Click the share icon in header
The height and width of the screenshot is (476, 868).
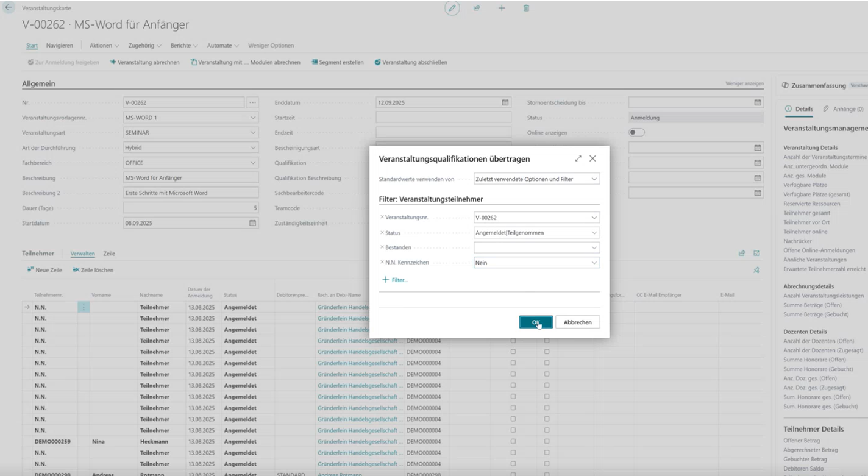tap(477, 9)
